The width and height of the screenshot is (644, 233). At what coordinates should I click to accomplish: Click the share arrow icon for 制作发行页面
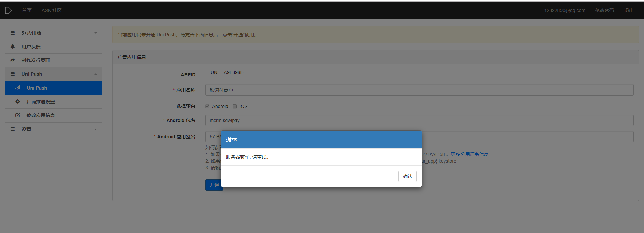tap(13, 60)
